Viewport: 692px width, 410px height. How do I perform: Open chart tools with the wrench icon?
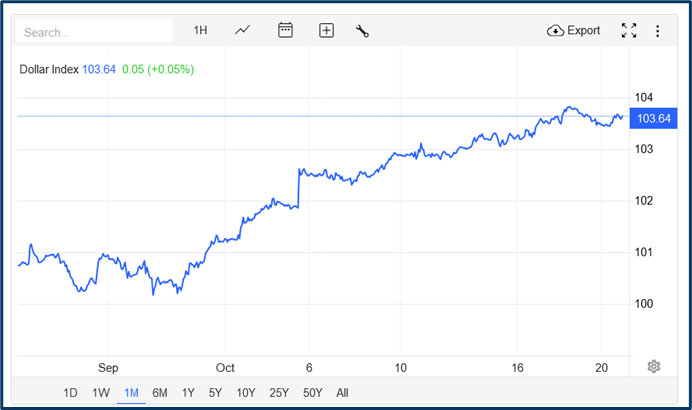pyautogui.click(x=362, y=31)
